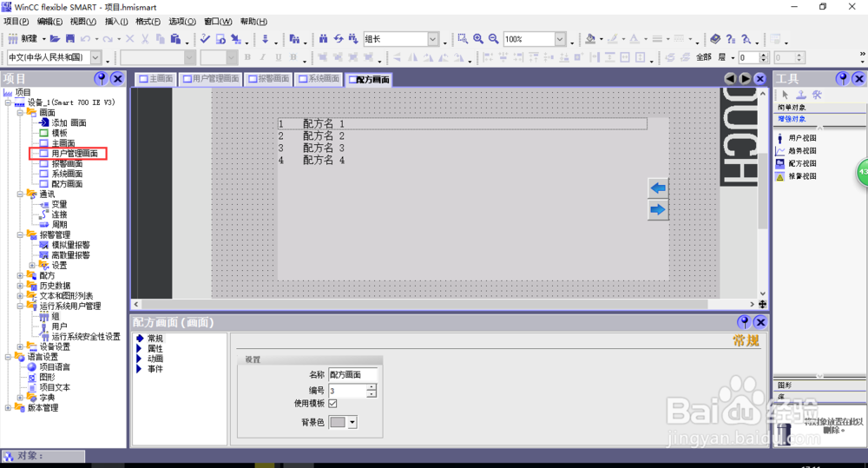Expand the 版本管理 tree node
This screenshot has height=468, width=868.
coord(8,407)
